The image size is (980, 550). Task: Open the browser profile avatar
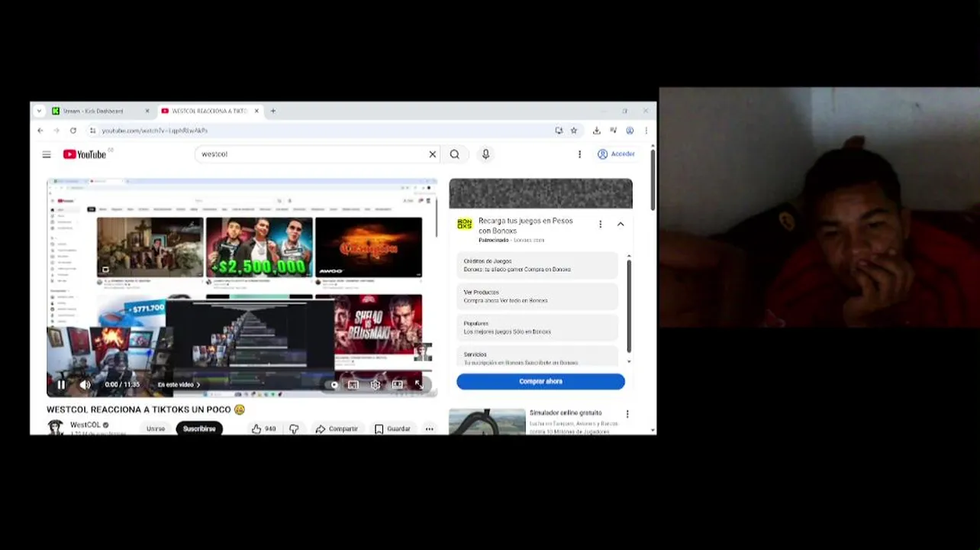630,131
